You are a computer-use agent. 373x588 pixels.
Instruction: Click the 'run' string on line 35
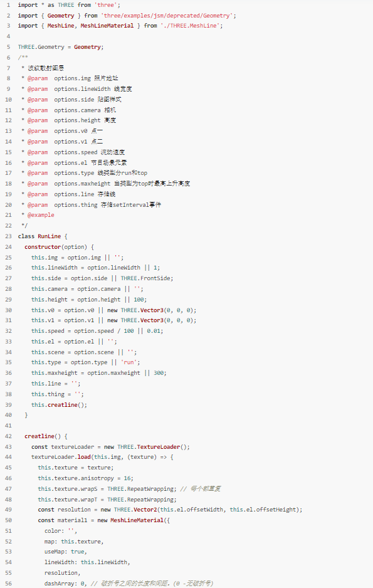[129, 362]
